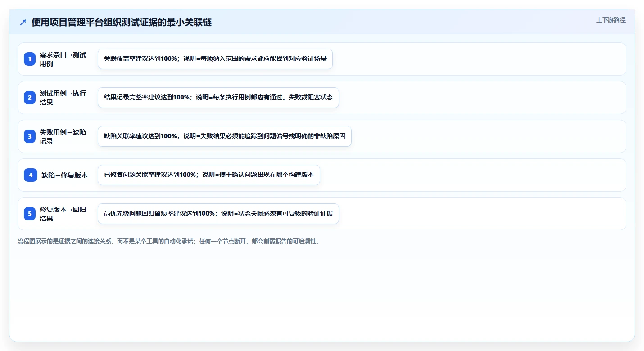This screenshot has width=644, height=351.
Task: Open the 已修复问题关联率建议达到100% description box
Action: point(209,175)
